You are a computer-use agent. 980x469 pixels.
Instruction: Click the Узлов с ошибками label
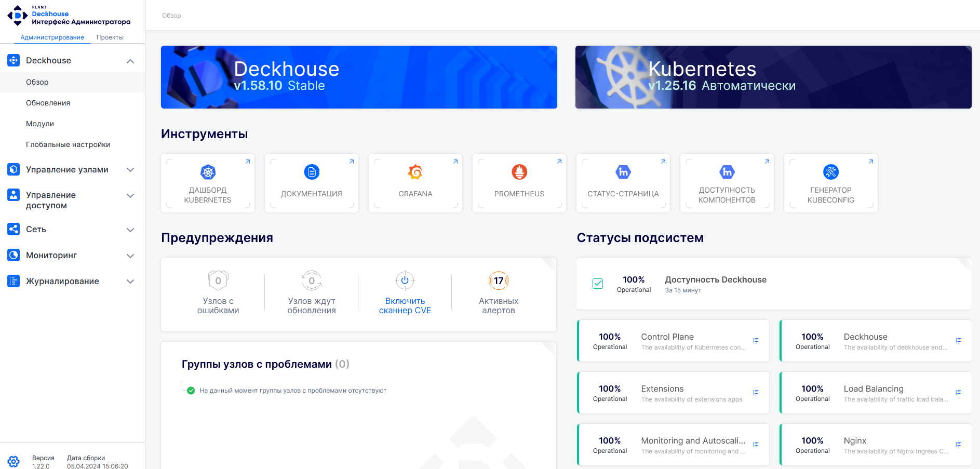pos(218,305)
